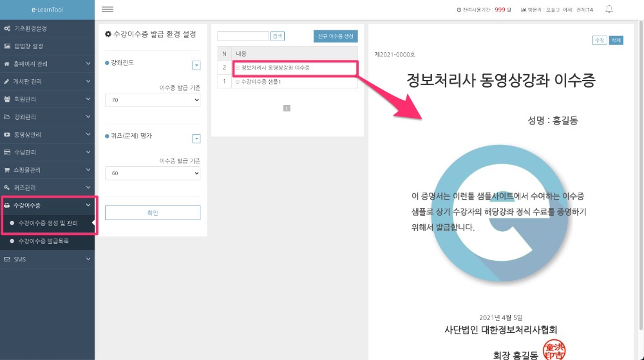Click the plus icon beside 수강이수증 샘플1
Screen dimensions: 644x360
pyautogui.click(x=238, y=82)
